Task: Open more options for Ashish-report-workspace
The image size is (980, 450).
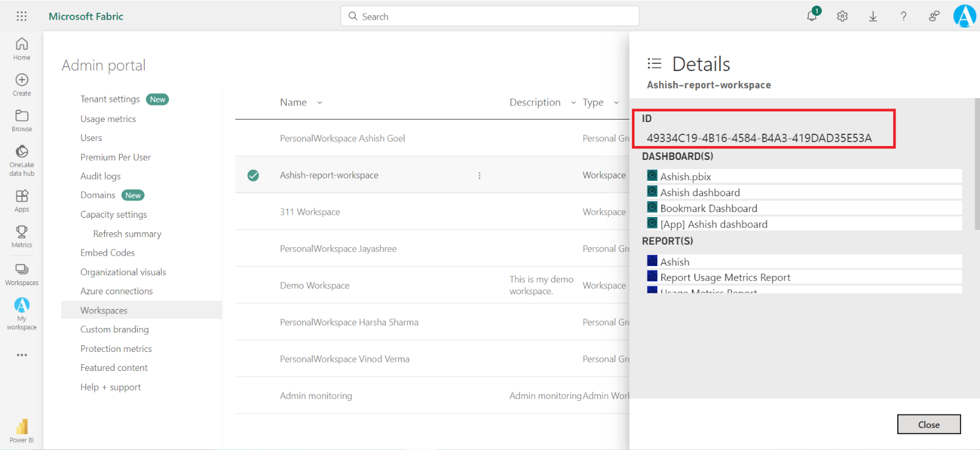Action: tap(479, 175)
